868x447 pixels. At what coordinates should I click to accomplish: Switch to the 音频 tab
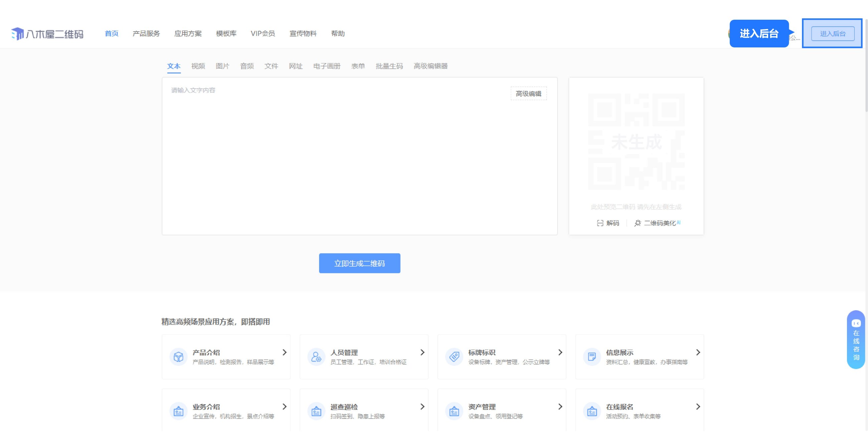[247, 66]
